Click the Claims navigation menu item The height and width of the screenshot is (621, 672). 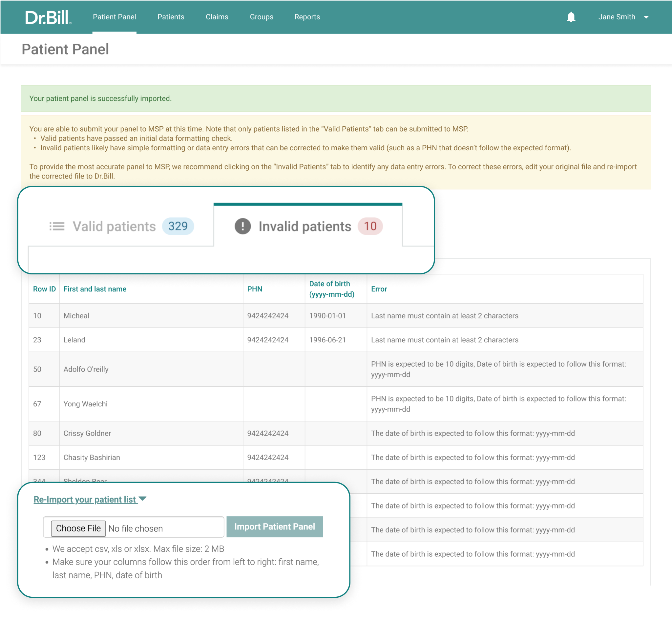[217, 17]
